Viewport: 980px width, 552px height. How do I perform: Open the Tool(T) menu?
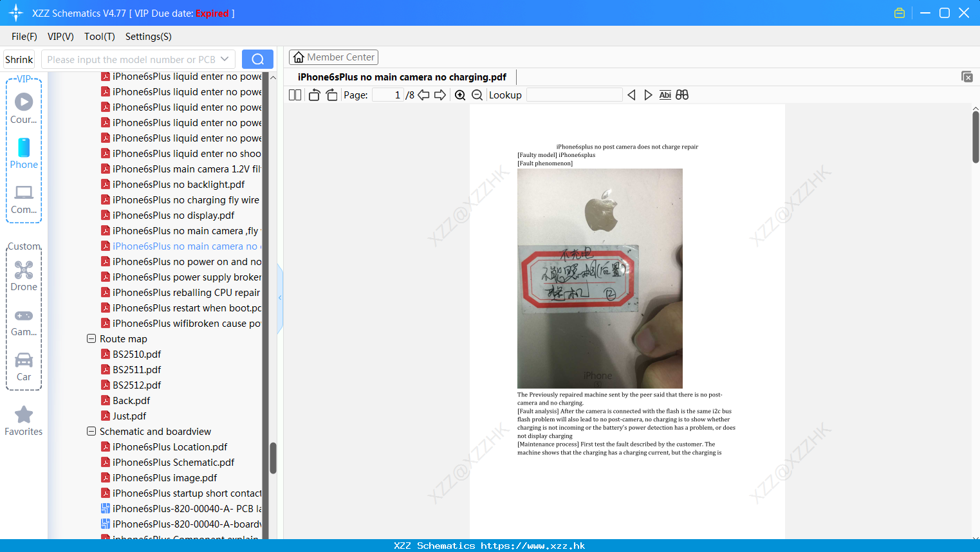coord(100,37)
